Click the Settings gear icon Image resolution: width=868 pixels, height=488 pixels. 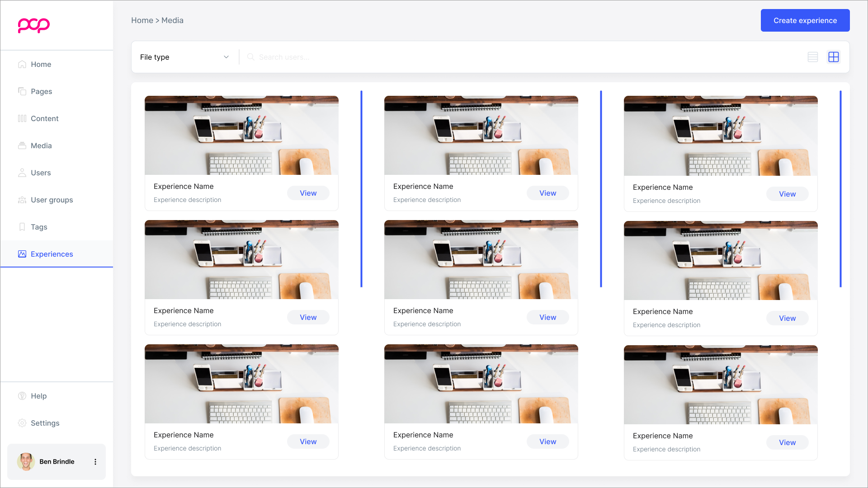(22, 423)
